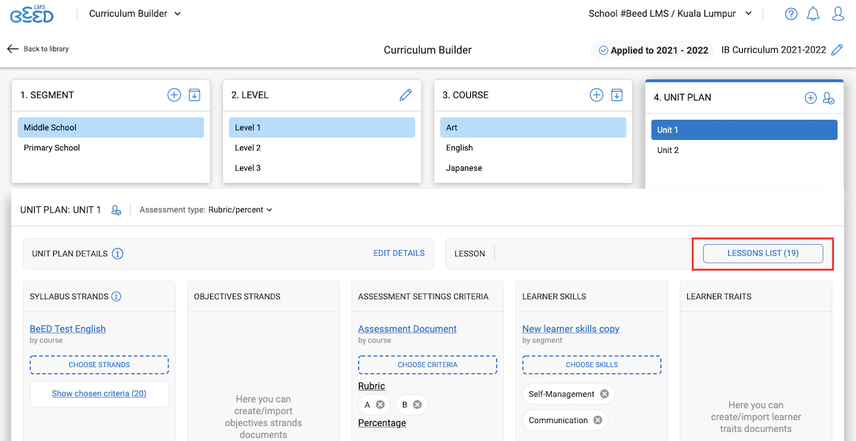Remove rubric criterion B
This screenshot has height=441, width=856.
(417, 404)
